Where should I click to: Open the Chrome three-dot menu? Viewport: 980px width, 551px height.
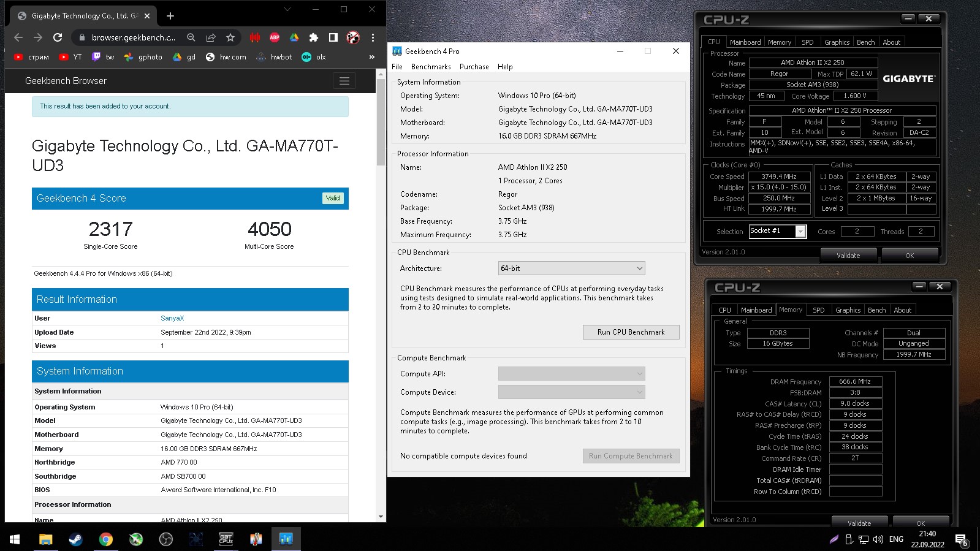[x=373, y=37]
